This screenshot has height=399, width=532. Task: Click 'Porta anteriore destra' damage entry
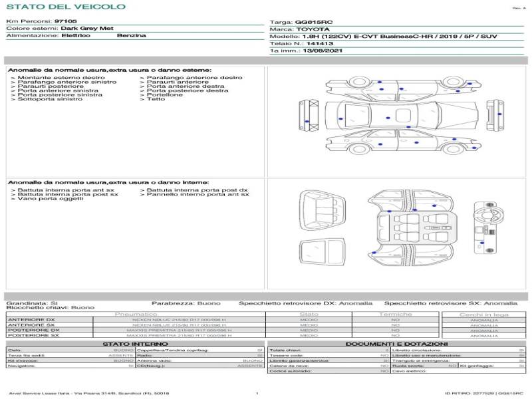[x=186, y=86]
